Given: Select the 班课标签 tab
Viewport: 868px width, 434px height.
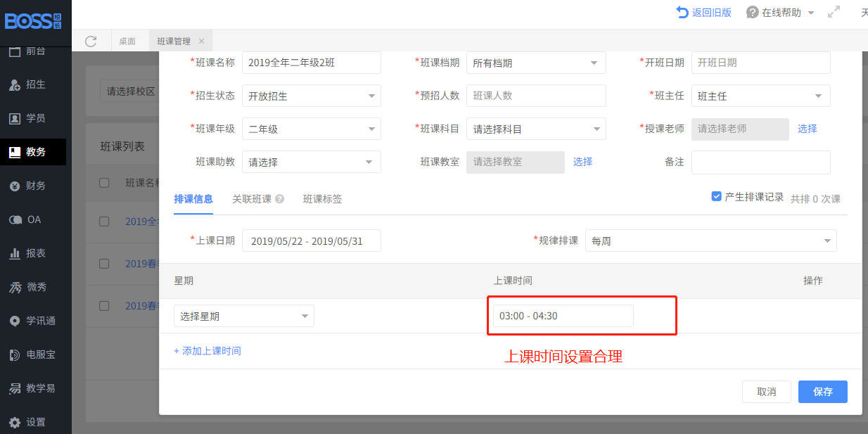Looking at the screenshot, I should click(x=323, y=199).
